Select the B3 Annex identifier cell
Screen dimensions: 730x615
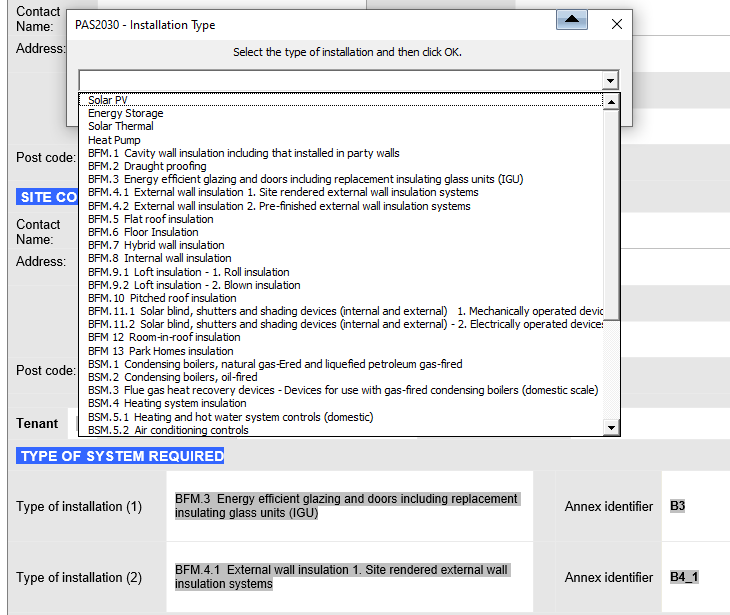point(678,506)
